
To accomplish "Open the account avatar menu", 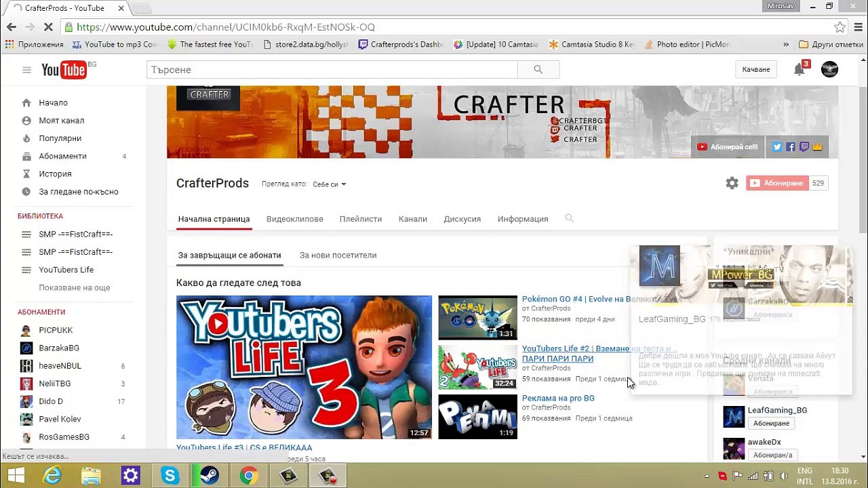I will point(829,69).
